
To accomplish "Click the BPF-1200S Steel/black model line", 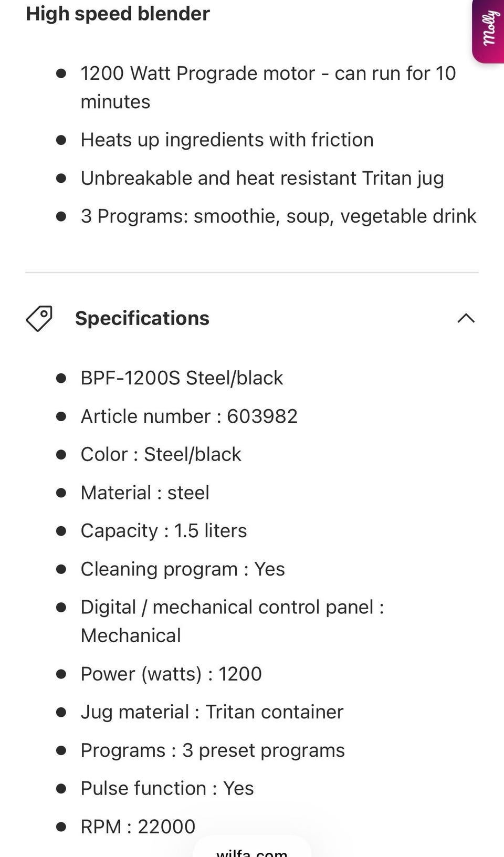I will click(182, 378).
